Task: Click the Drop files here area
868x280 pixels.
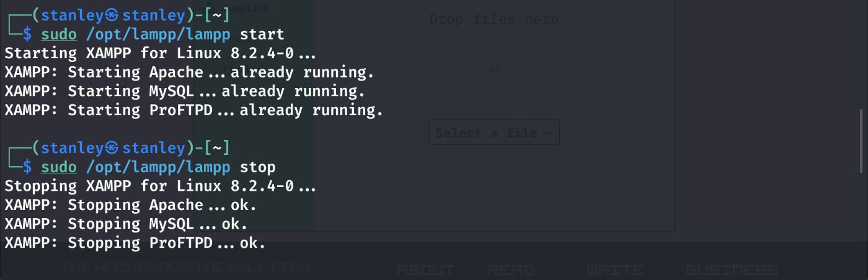Action: pyautogui.click(x=494, y=19)
